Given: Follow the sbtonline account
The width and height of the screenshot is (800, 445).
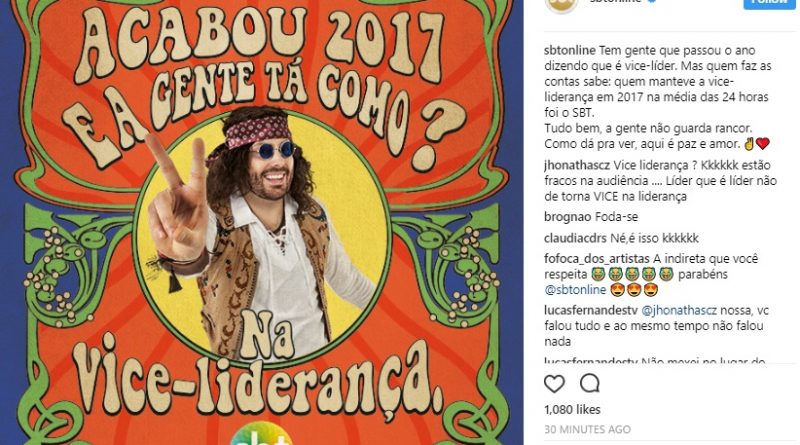Looking at the screenshot, I should (x=769, y=3).
